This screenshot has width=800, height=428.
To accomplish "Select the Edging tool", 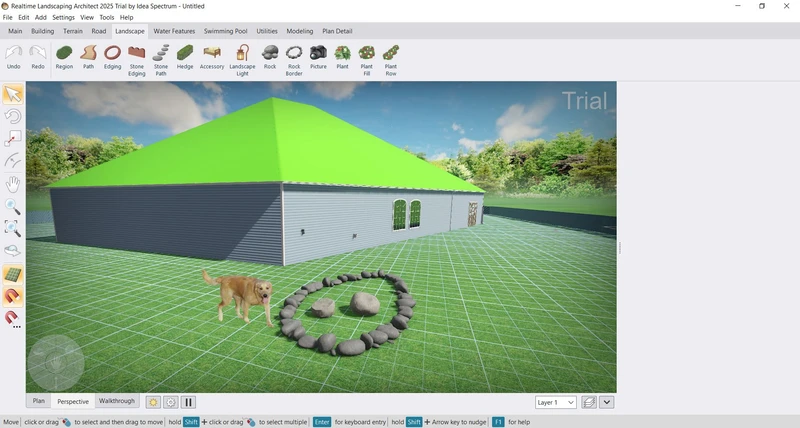I will click(x=113, y=57).
